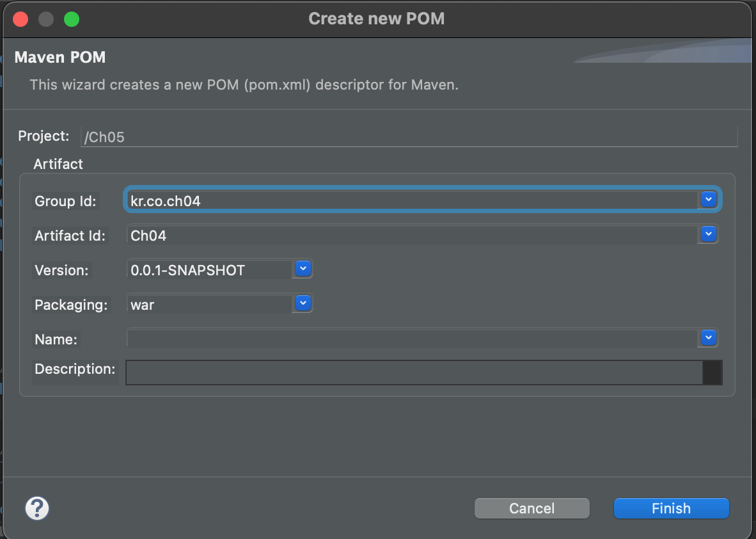Click the Description label
756x539 pixels.
click(x=75, y=369)
